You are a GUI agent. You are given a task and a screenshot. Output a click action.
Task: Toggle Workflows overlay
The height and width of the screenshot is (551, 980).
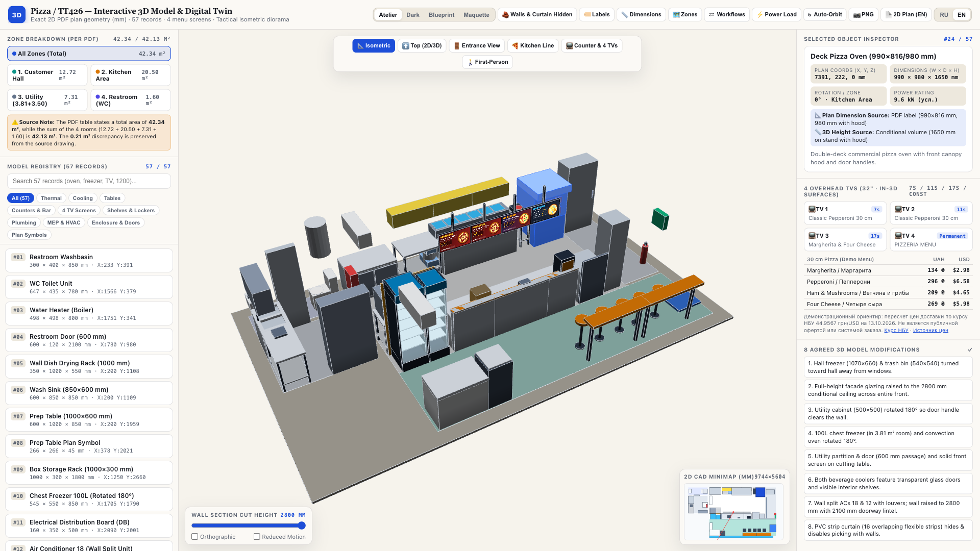727,15
